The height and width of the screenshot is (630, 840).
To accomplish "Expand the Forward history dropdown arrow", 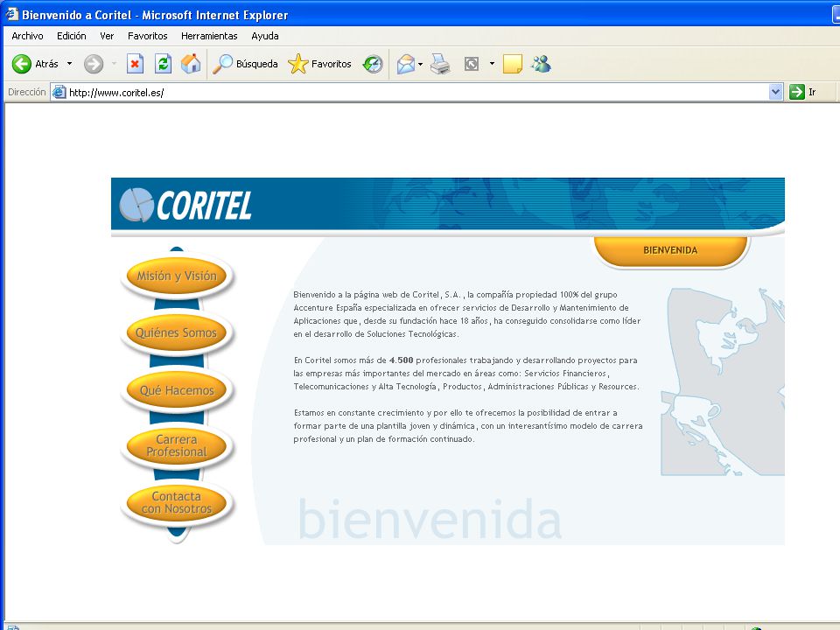I will pyautogui.click(x=114, y=64).
